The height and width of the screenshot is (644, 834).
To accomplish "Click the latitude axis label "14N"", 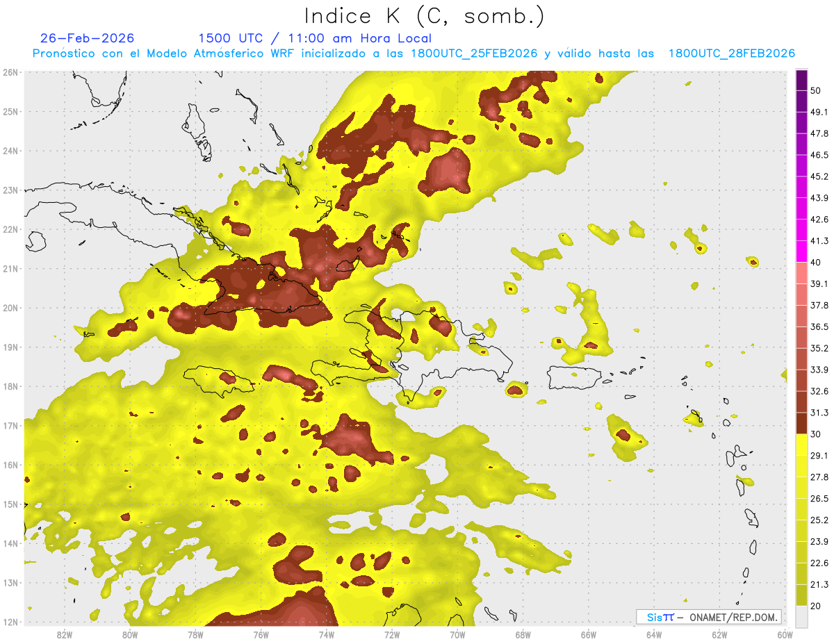I will coord(10,543).
